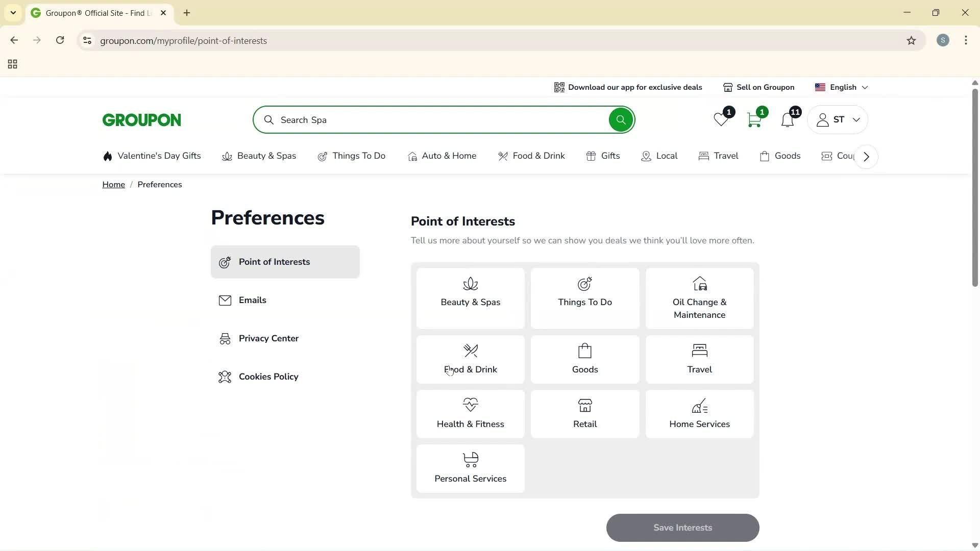Expand more categories with the right arrow
Viewport: 980px width, 551px height.
pyautogui.click(x=866, y=156)
